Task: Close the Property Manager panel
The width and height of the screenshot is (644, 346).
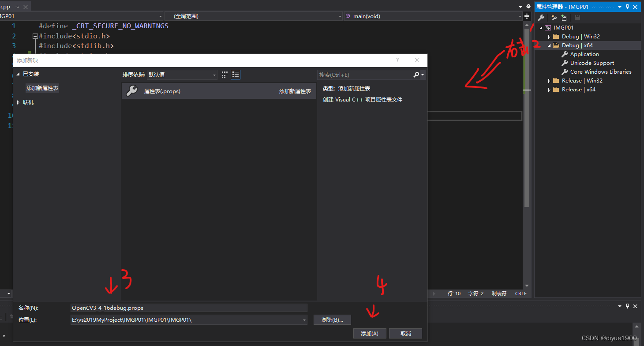Action: [x=635, y=7]
